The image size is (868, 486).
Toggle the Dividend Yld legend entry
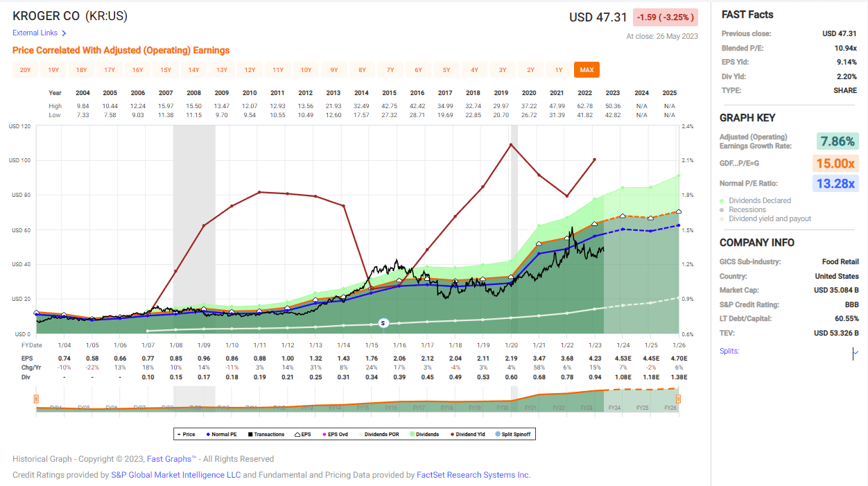click(x=467, y=434)
